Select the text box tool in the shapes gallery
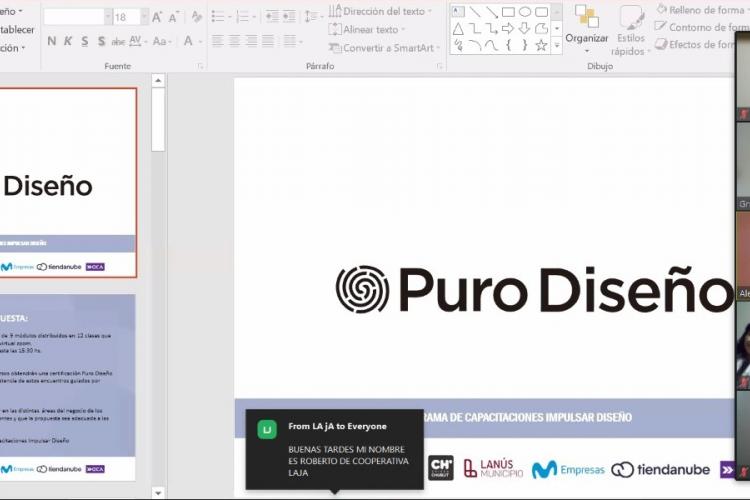The height and width of the screenshot is (500, 750). 458,11
